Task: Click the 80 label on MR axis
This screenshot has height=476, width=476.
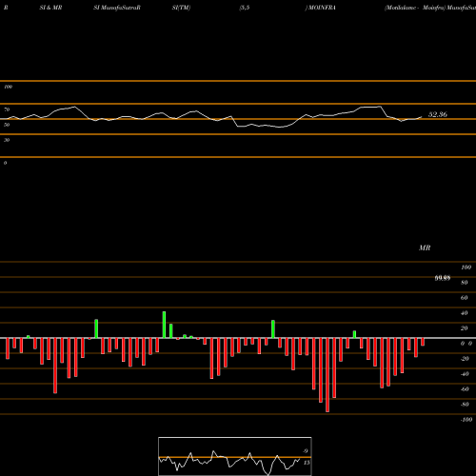Action: click(465, 283)
